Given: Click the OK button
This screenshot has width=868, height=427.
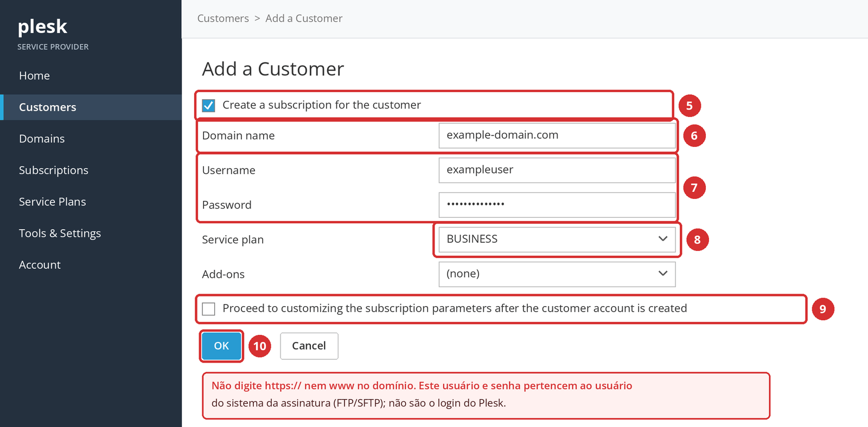Looking at the screenshot, I should click(x=221, y=346).
